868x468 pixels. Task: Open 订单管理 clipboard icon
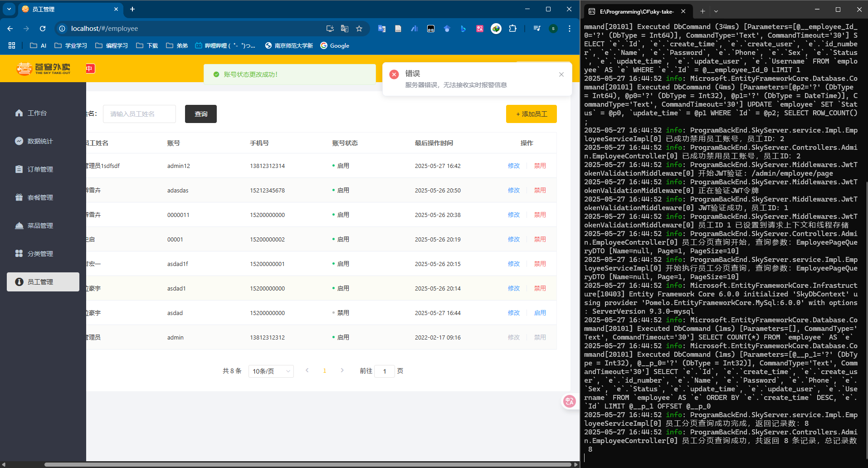(19, 169)
